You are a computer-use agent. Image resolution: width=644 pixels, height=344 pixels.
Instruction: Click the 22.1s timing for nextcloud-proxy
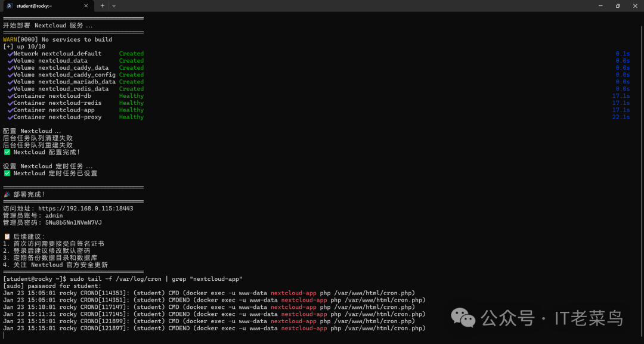(621, 117)
